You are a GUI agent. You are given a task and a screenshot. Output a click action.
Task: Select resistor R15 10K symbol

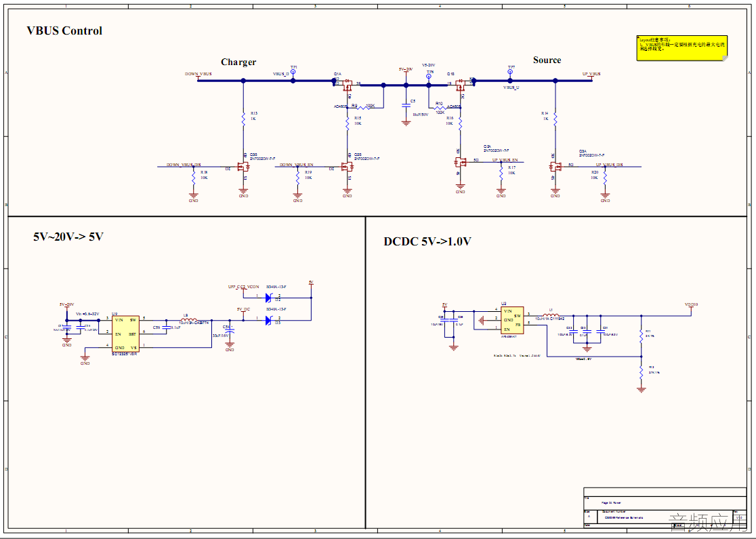pos(347,123)
